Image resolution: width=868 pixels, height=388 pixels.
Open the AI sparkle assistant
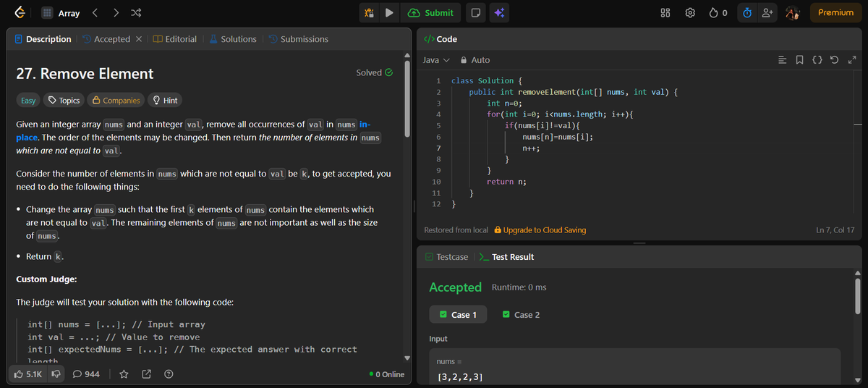(499, 13)
